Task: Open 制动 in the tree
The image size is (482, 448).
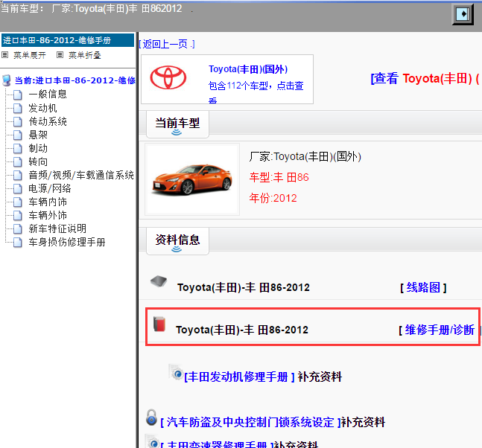Action: (38, 149)
